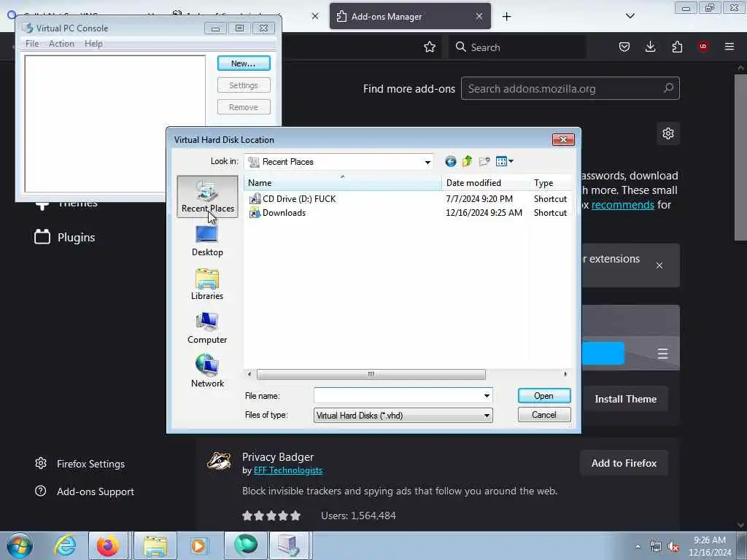Open Windows Explorer from taskbar
747x560 pixels.
(x=155, y=545)
